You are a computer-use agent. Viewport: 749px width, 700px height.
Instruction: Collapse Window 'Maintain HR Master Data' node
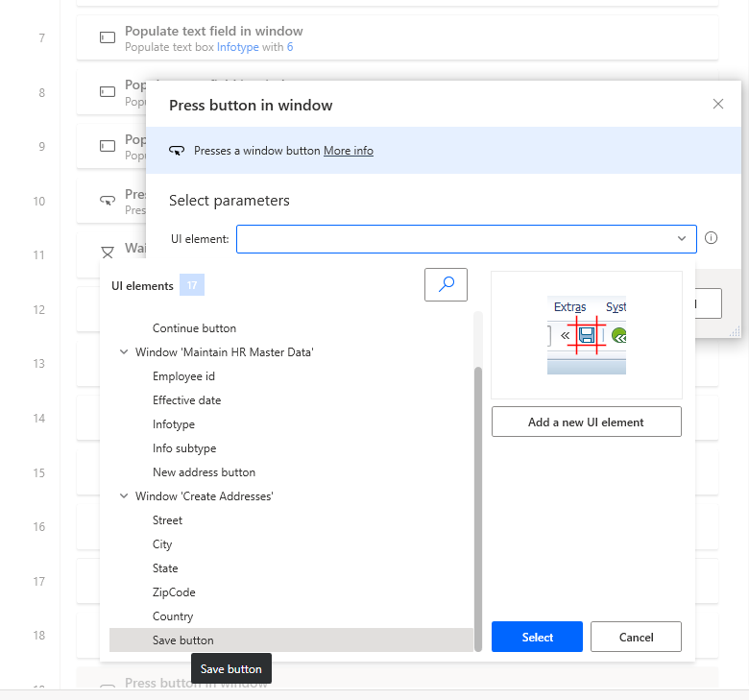coord(124,352)
